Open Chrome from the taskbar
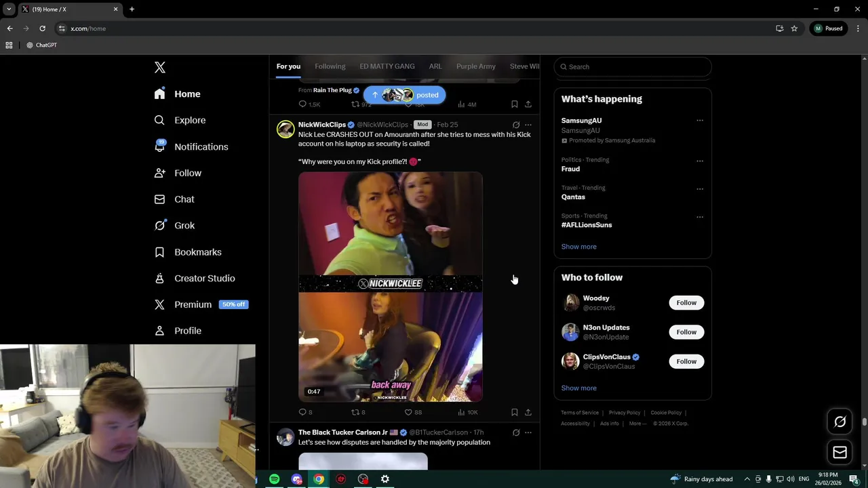 point(319,479)
